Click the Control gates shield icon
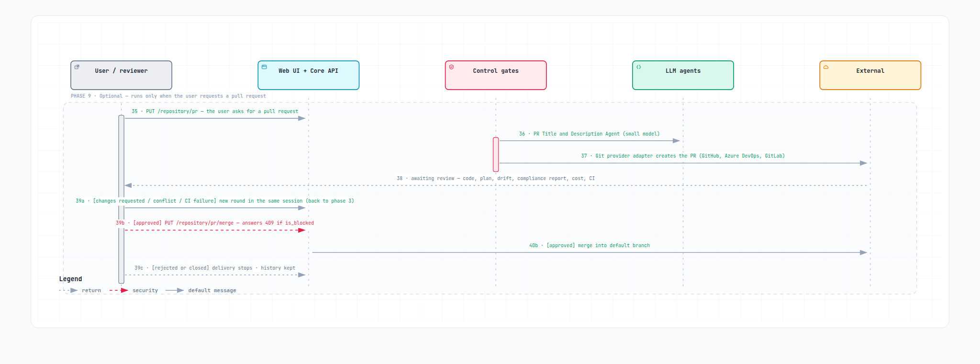Image resolution: width=980 pixels, height=364 pixels. pyautogui.click(x=451, y=67)
